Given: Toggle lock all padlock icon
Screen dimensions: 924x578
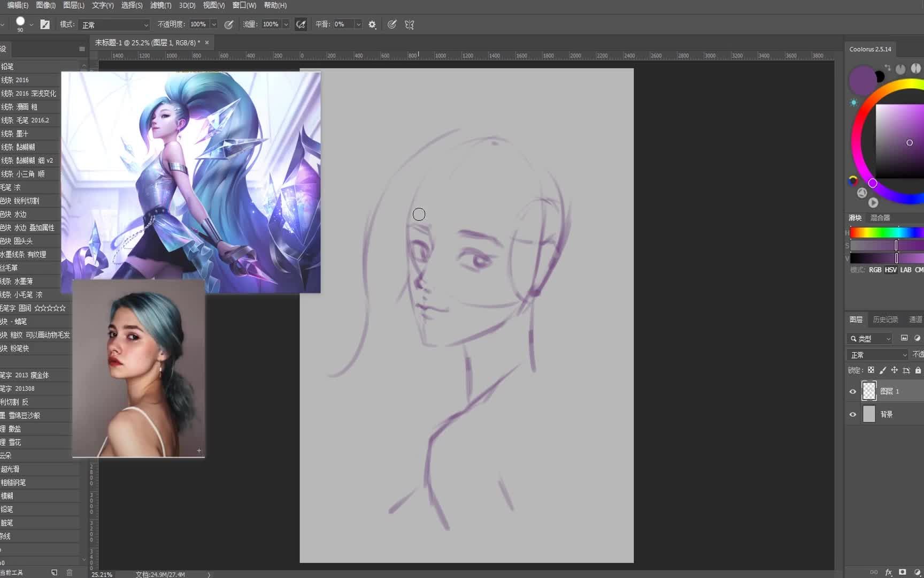Looking at the screenshot, I should [918, 370].
